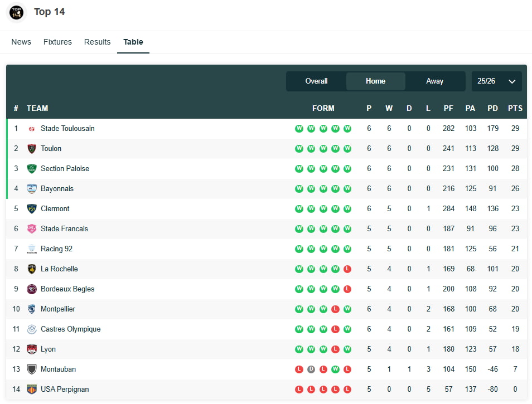Click the Montauban team name

click(58, 369)
